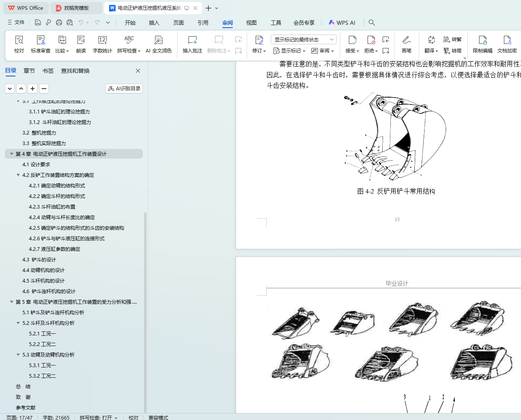Collapse the 4.2 反铲工作装置 tree node
The height and width of the screenshot is (420, 521).
tap(18, 175)
